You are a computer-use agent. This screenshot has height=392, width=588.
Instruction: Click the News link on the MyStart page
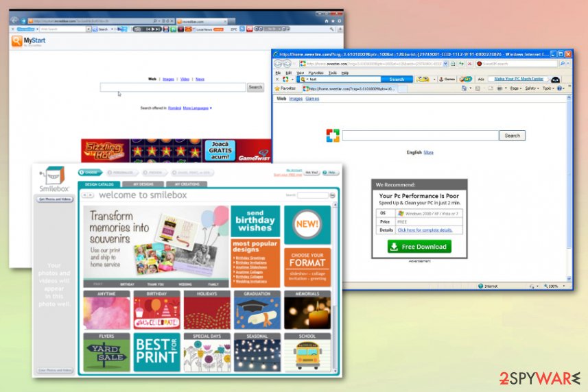200,79
